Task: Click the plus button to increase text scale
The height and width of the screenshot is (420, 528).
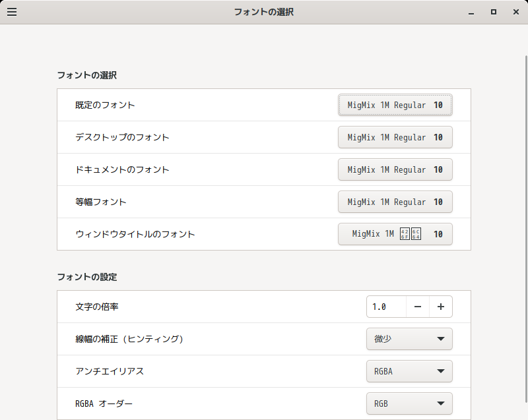Action: click(x=441, y=307)
